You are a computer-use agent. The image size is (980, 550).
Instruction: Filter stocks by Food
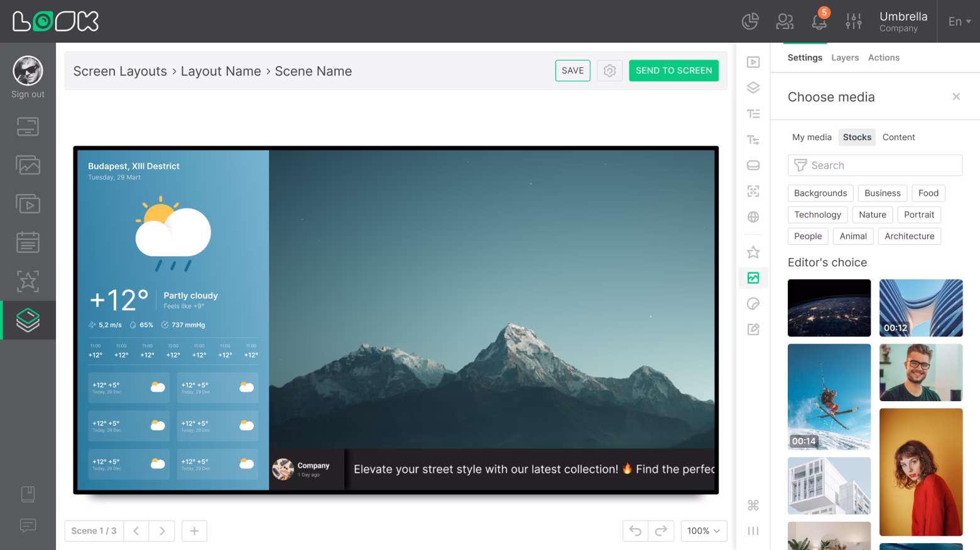pyautogui.click(x=928, y=193)
